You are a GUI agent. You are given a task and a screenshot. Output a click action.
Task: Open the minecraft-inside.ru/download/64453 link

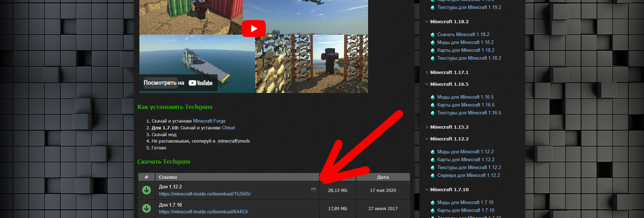pyautogui.click(x=203, y=212)
